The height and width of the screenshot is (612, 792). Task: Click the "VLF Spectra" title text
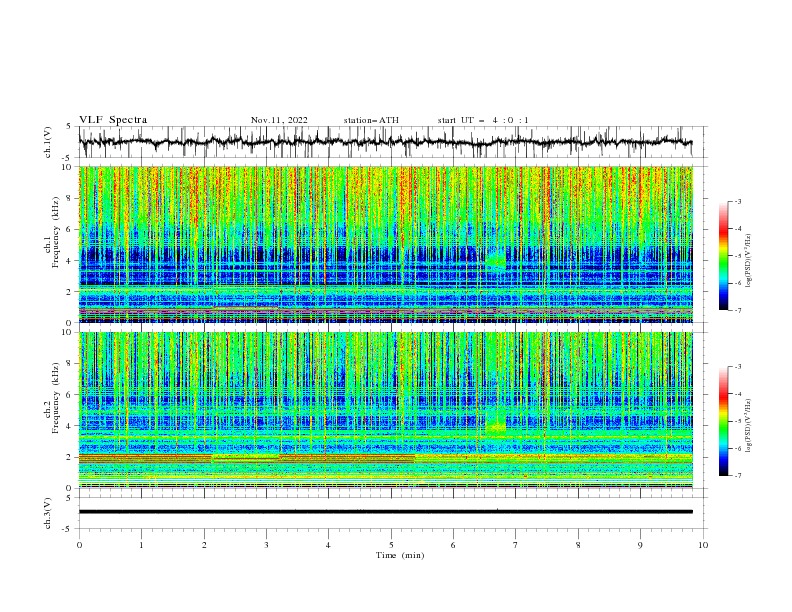(113, 120)
